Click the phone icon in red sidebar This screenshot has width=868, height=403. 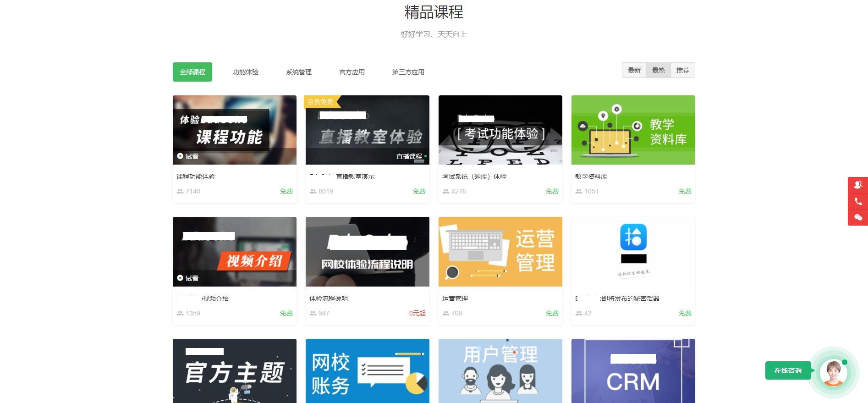(858, 201)
